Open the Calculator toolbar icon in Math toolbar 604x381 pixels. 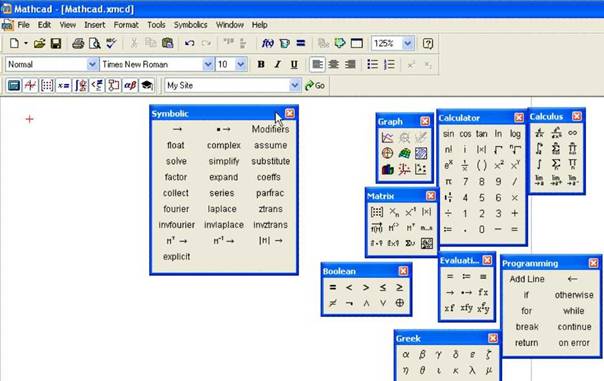(x=14, y=85)
